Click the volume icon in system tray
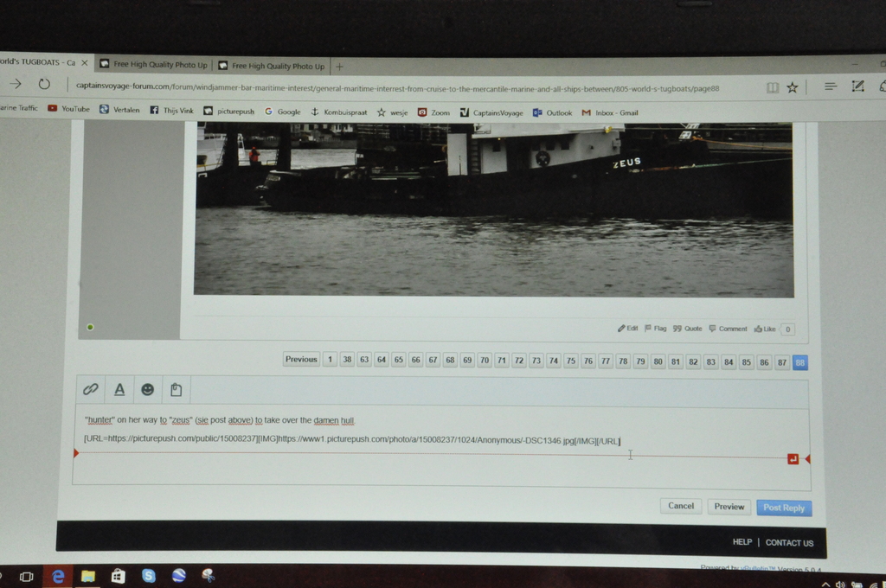Image resolution: width=886 pixels, height=588 pixels. click(x=840, y=585)
